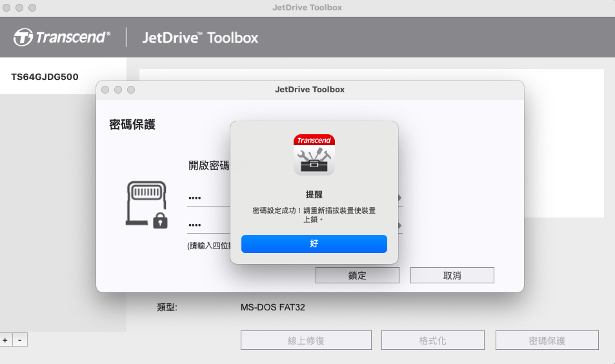Image resolution: width=615 pixels, height=364 pixels.
Task: Close the password protection dialog window
Action: [x=105, y=90]
